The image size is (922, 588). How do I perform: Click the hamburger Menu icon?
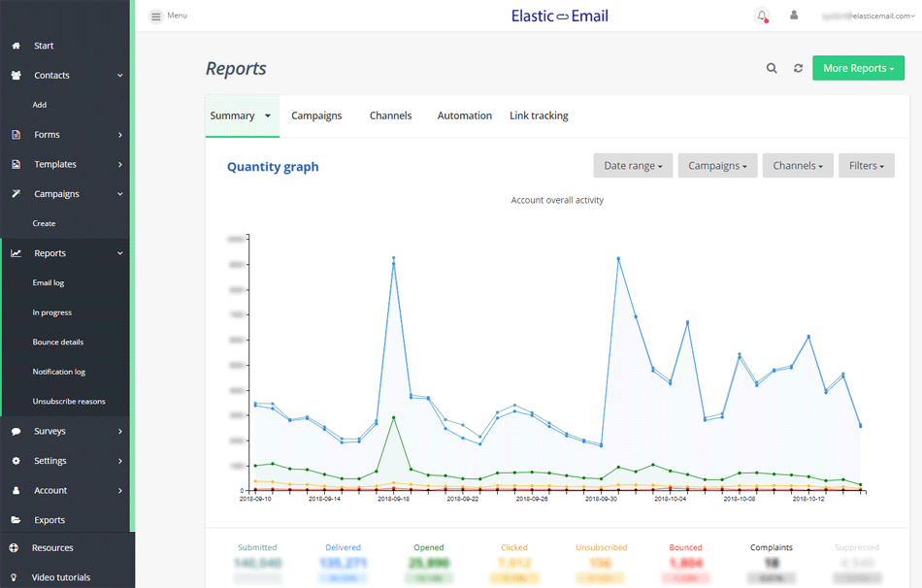[x=155, y=16]
